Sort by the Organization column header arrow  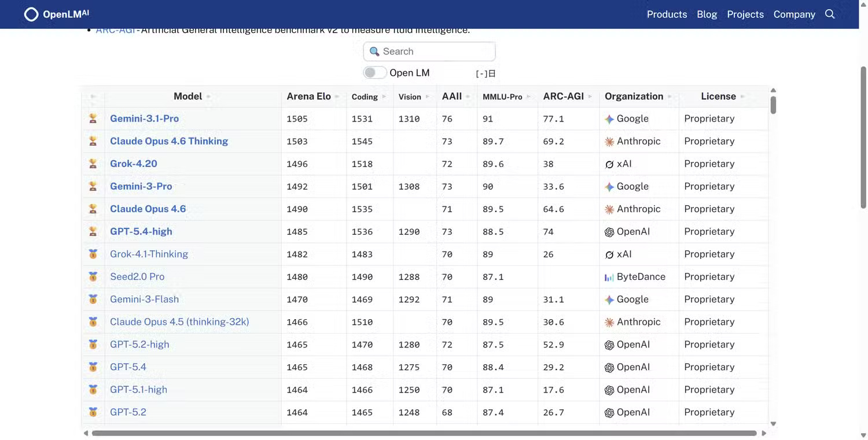coord(669,97)
